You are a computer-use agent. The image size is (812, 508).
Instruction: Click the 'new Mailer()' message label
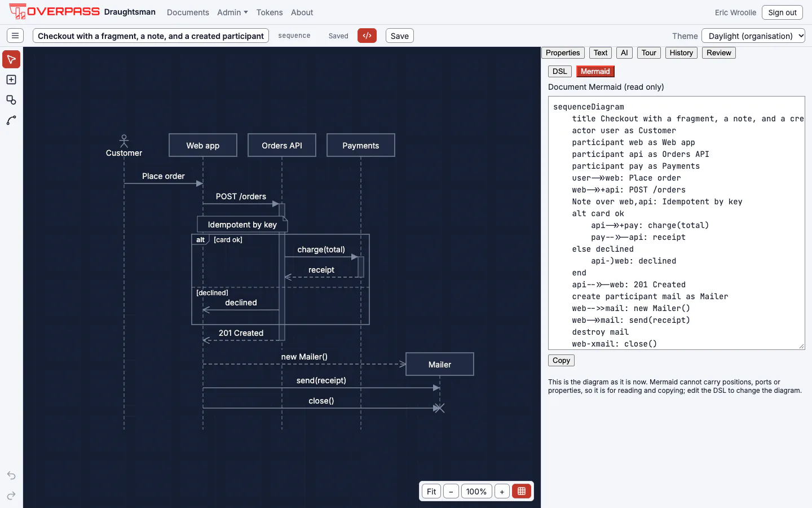tap(304, 357)
